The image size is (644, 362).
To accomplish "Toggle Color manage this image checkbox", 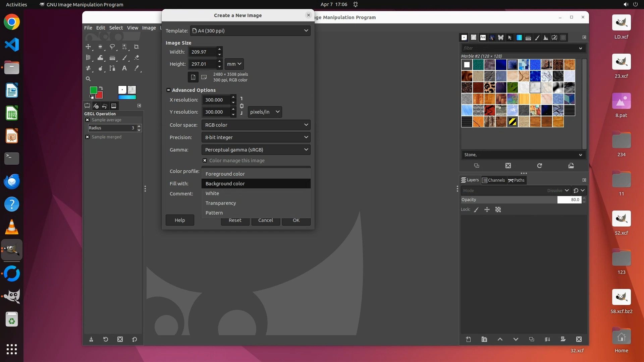I will point(205,161).
